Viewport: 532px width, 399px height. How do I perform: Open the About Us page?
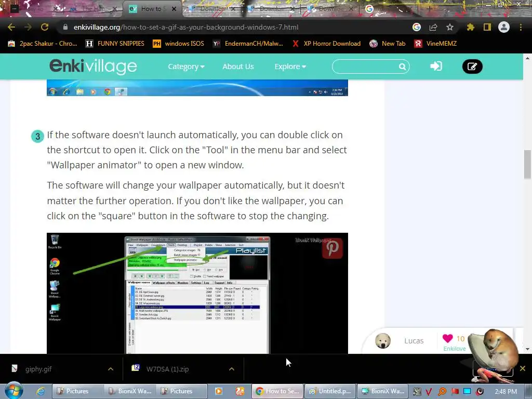coord(238,66)
